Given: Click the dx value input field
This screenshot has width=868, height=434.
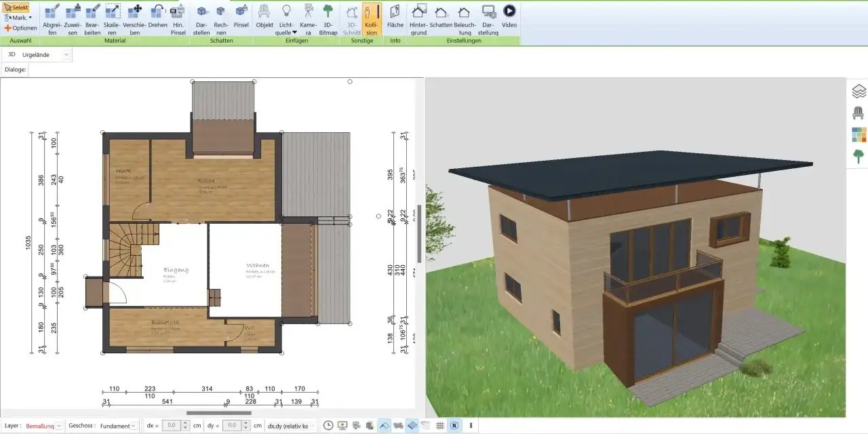Looking at the screenshot, I should point(171,426).
